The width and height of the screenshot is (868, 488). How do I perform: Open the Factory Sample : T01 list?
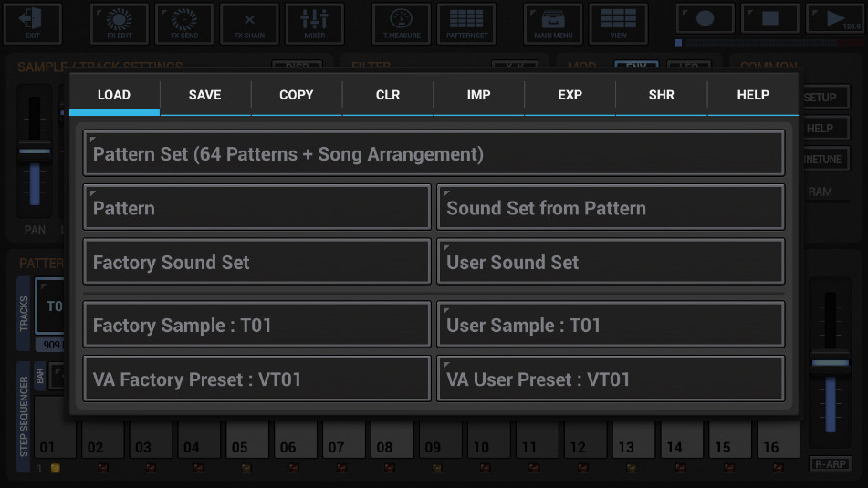click(x=256, y=325)
